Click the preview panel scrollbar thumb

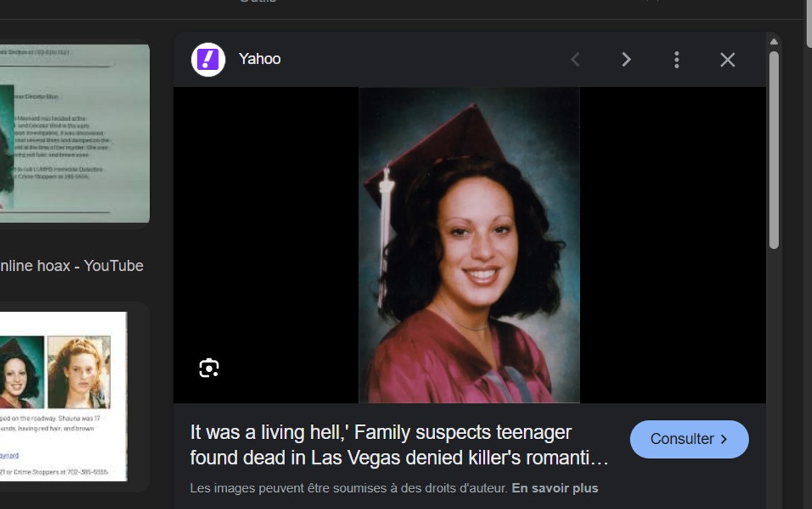pyautogui.click(x=774, y=148)
